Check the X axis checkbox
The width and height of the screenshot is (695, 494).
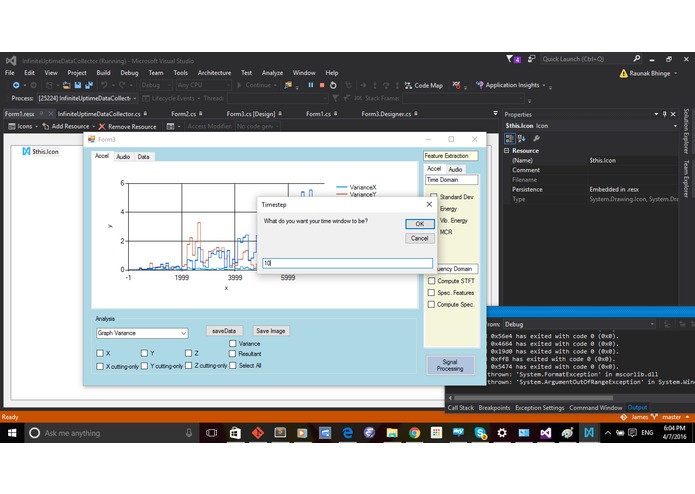(100, 353)
